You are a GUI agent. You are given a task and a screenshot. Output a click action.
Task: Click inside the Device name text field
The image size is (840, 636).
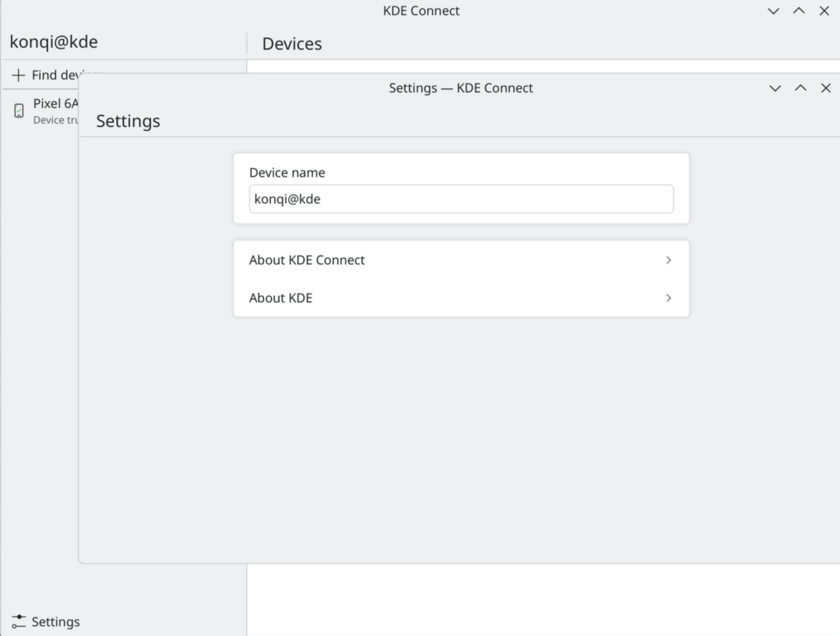click(461, 199)
